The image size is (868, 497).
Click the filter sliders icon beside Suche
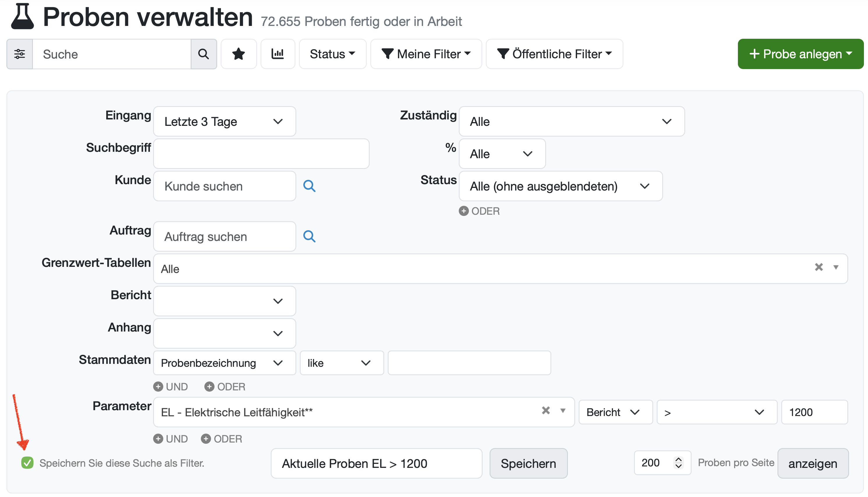pos(20,54)
